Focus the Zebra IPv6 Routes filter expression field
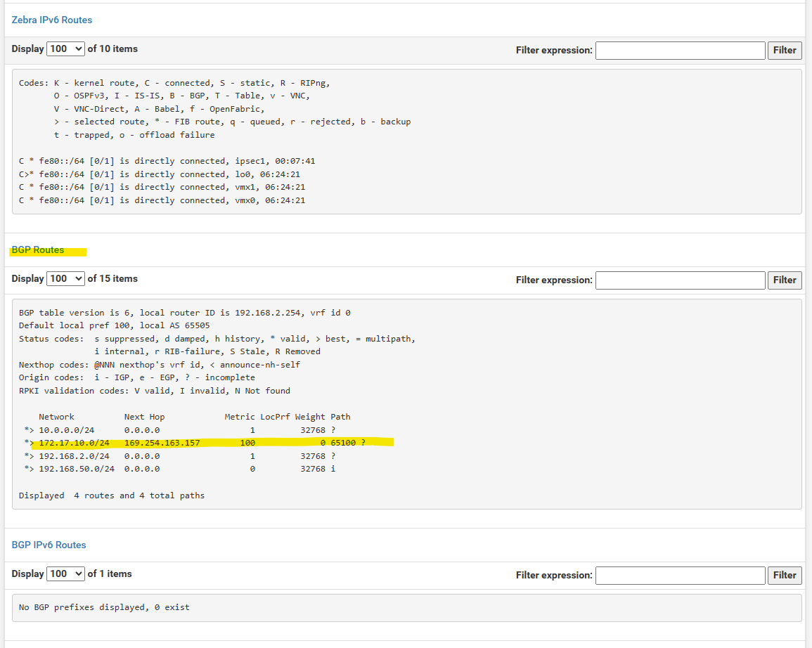This screenshot has height=648, width=812. [680, 51]
